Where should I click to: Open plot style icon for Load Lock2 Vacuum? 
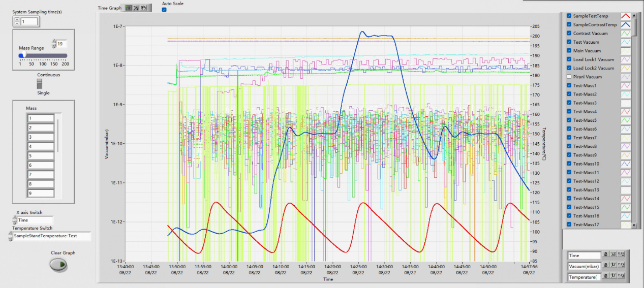[x=625, y=68]
